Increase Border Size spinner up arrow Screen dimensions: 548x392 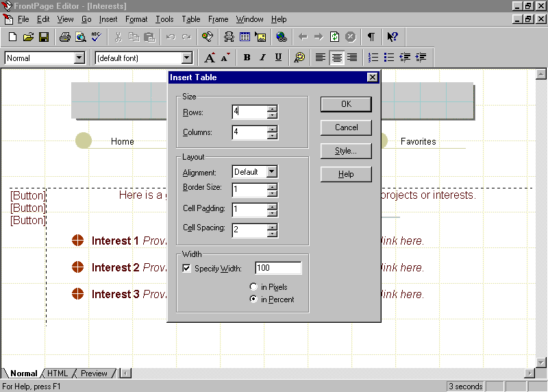point(272,186)
